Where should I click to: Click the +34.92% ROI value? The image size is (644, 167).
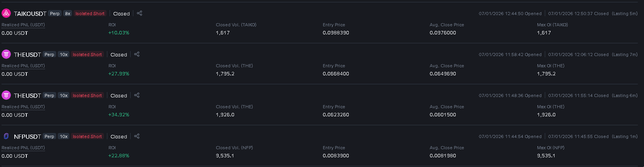pos(119,115)
